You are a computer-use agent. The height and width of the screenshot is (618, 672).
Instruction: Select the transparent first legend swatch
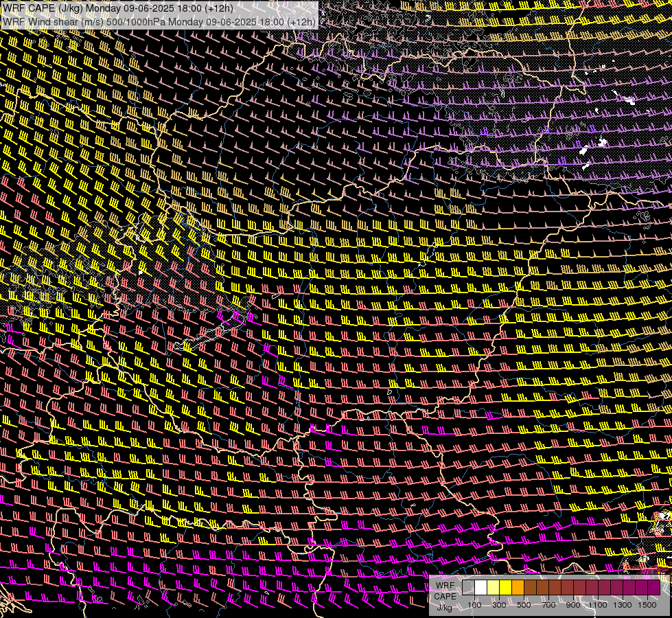click(x=468, y=588)
